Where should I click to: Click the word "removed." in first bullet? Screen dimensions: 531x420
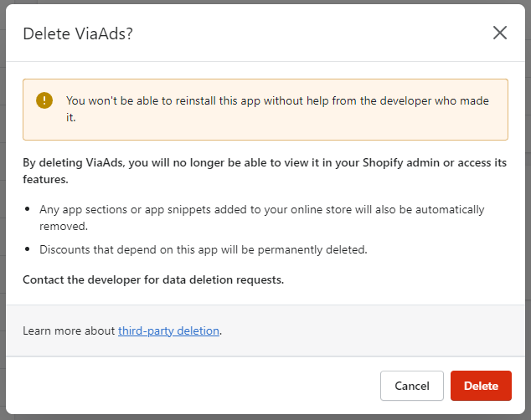click(x=64, y=226)
